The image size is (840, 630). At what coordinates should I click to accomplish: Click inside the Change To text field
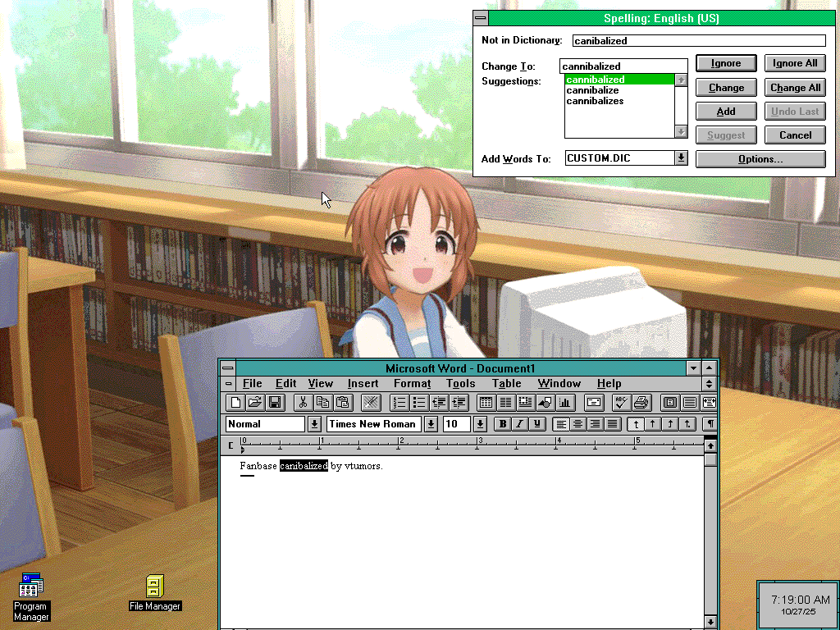623,66
